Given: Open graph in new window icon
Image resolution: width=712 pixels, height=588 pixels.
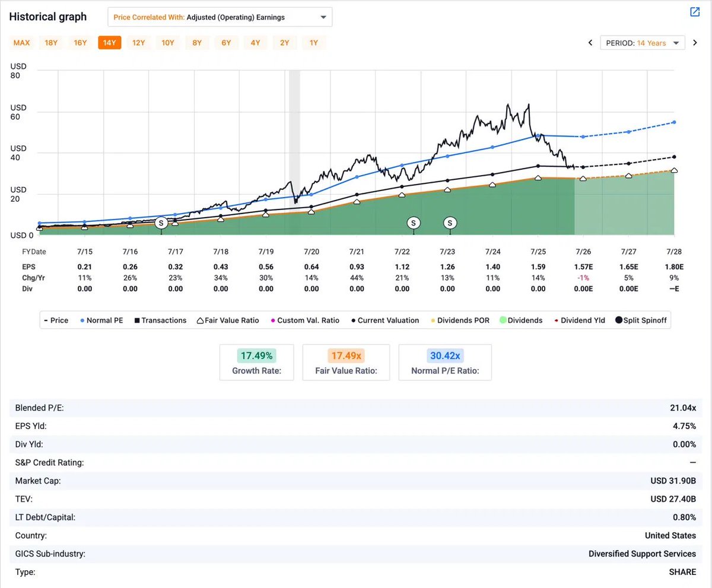Looking at the screenshot, I should (694, 12).
